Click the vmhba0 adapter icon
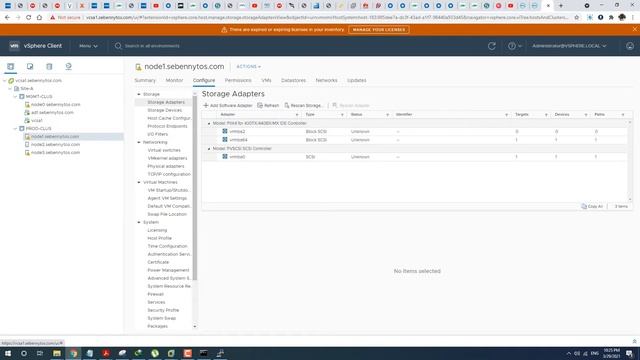The width and height of the screenshot is (640, 360). tap(225, 157)
